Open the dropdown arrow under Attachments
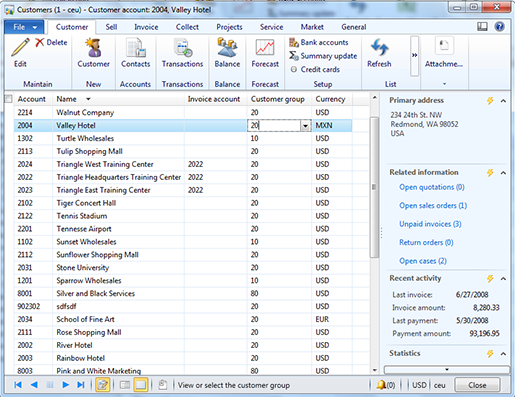This screenshot has height=397, width=515. tap(444, 84)
